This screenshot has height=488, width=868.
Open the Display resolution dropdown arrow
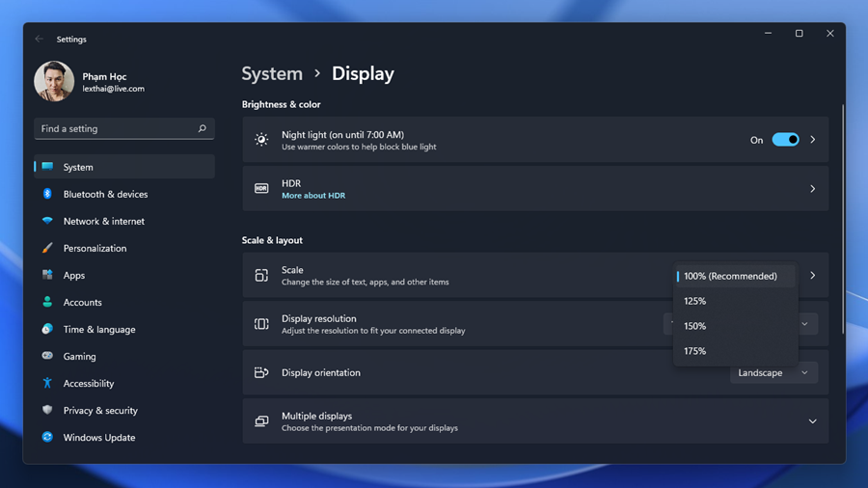tap(805, 324)
